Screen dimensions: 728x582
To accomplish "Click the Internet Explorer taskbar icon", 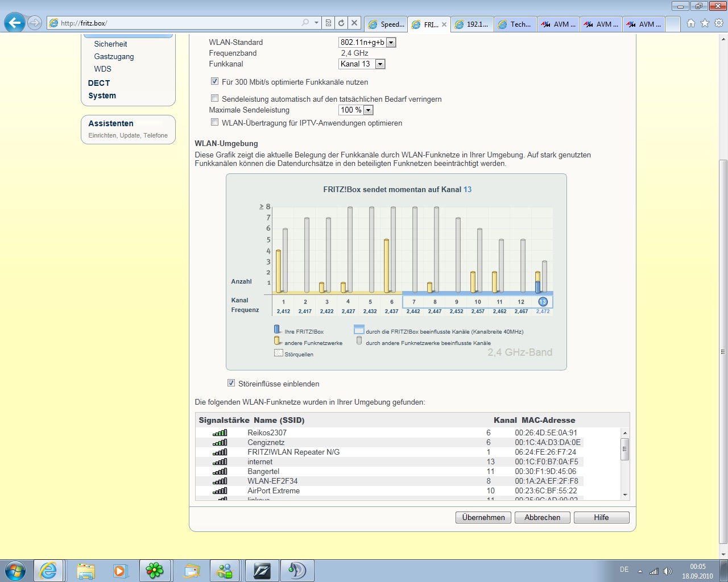I will point(48,571).
